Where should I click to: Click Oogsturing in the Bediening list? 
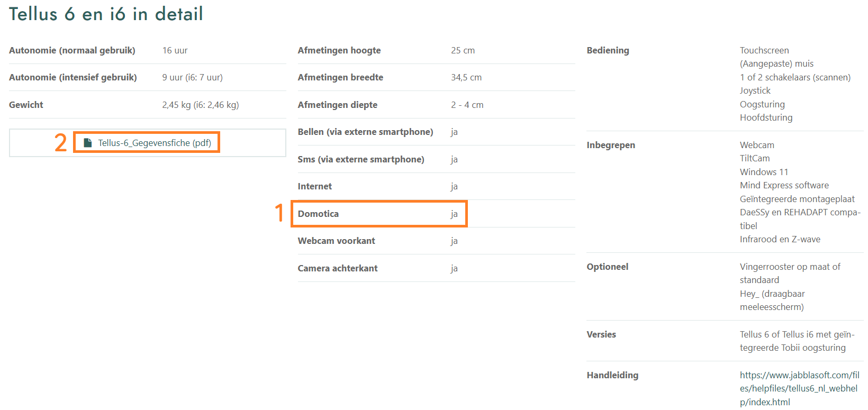coord(762,104)
